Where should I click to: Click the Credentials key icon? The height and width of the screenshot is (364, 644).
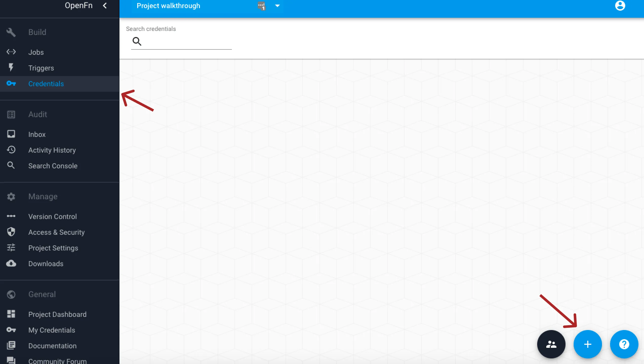pos(11,83)
